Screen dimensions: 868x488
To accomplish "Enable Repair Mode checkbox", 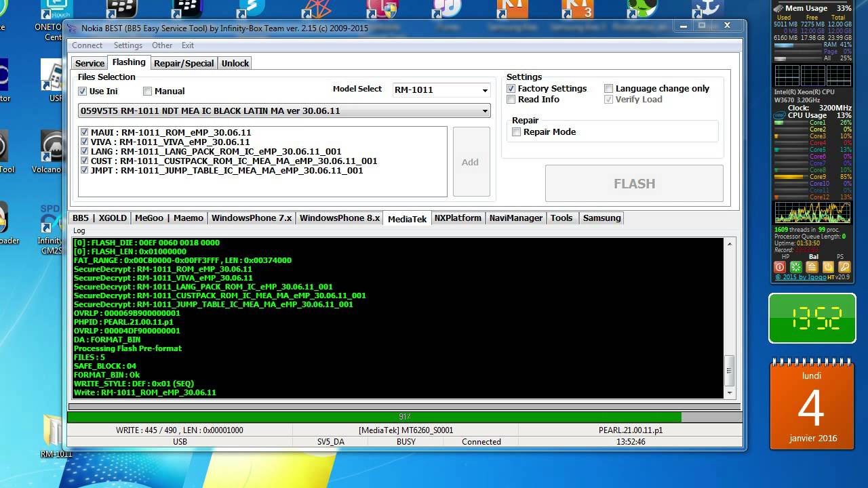I will click(x=517, y=132).
